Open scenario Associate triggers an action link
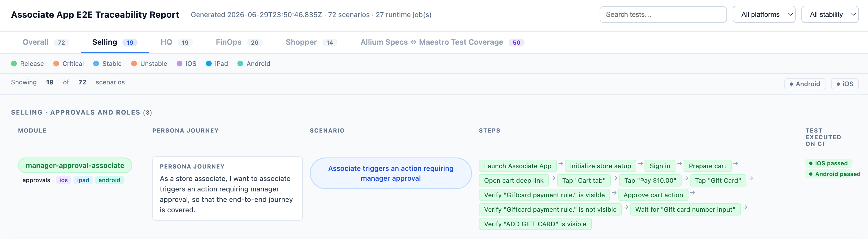Viewport: 868px width, 239px height. point(391,173)
